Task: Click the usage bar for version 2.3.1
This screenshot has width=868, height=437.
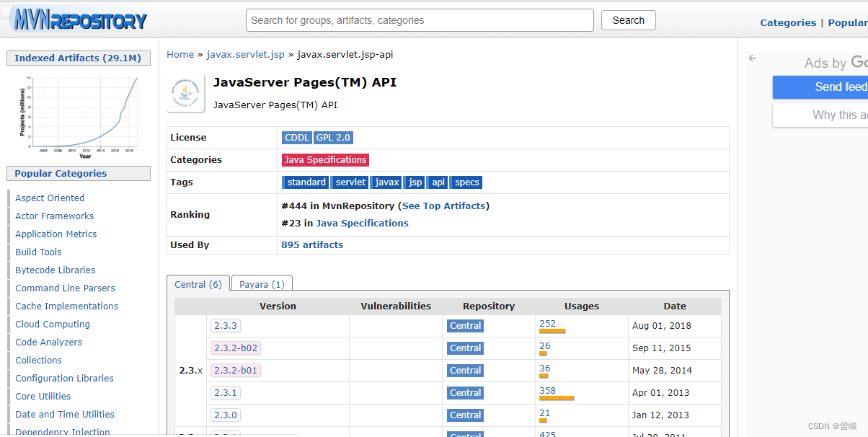Action: 557,398
